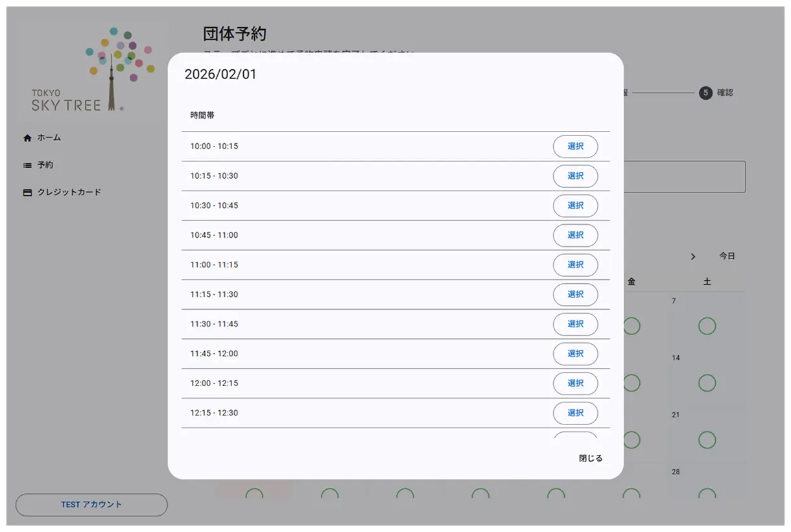Image resolution: width=791 pixels, height=532 pixels.
Task: Click the next-period chevron arrow above the calendar
Action: click(693, 256)
